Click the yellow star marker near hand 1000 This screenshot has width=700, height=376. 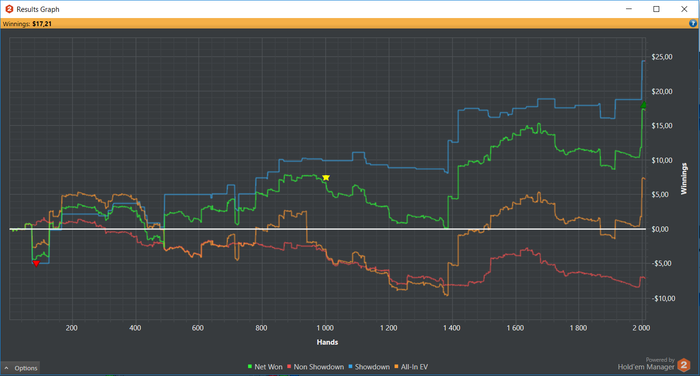pyautogui.click(x=326, y=178)
